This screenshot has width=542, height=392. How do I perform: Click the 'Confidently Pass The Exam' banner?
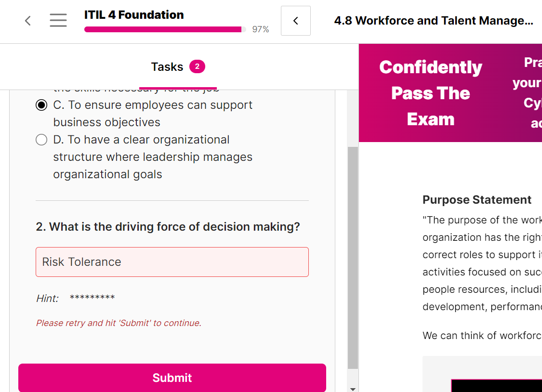pyautogui.click(x=430, y=93)
